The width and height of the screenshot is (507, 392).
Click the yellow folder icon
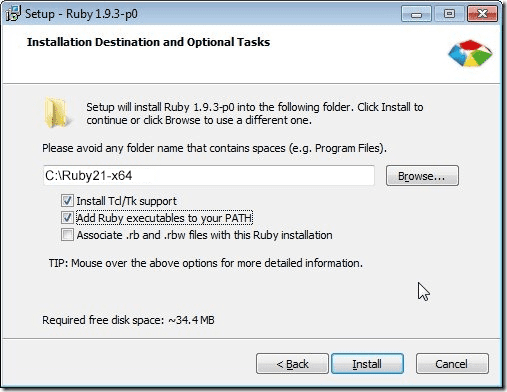tap(56, 113)
